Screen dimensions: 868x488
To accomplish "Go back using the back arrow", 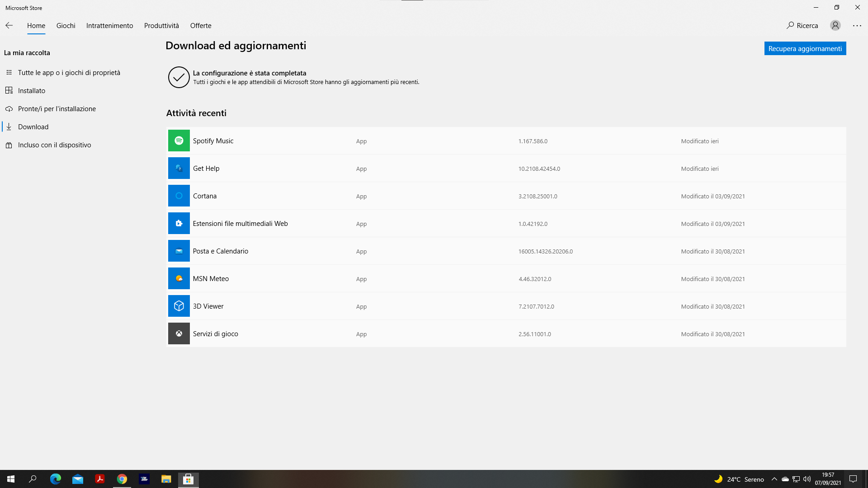I will (9, 25).
